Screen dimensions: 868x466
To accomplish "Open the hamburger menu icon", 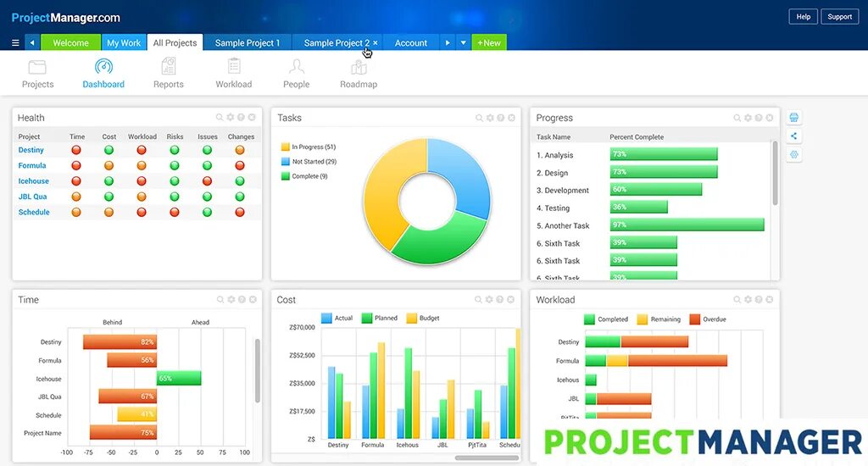I will click(x=15, y=42).
